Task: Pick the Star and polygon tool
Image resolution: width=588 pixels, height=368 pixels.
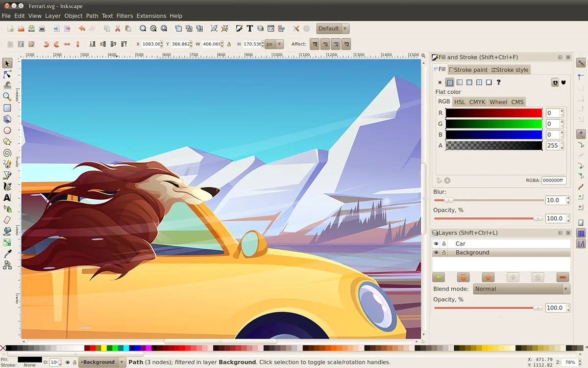Action: coord(7,142)
